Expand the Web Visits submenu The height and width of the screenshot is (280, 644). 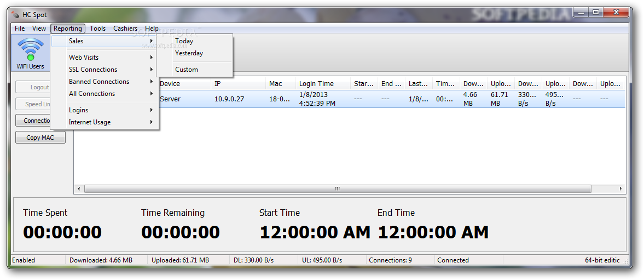pos(104,58)
